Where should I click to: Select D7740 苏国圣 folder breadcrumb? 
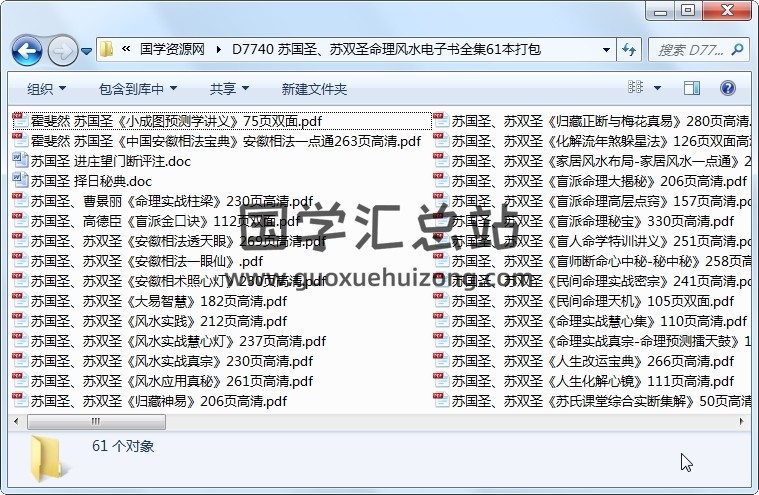click(386, 49)
